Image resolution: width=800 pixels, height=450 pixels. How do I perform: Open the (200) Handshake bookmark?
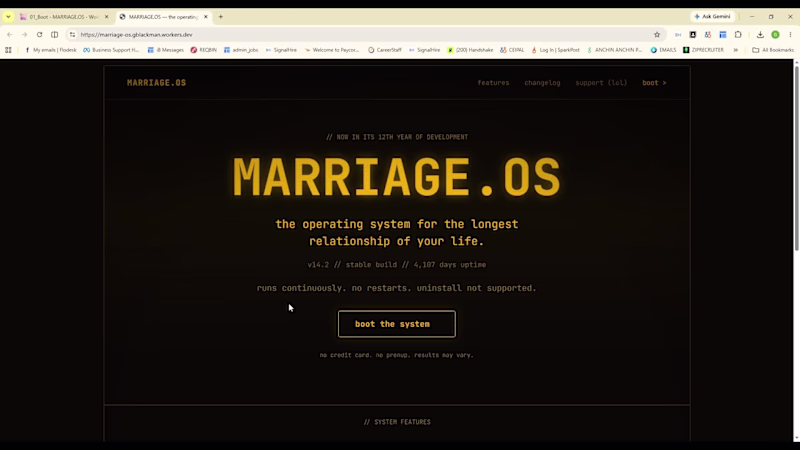tap(470, 50)
